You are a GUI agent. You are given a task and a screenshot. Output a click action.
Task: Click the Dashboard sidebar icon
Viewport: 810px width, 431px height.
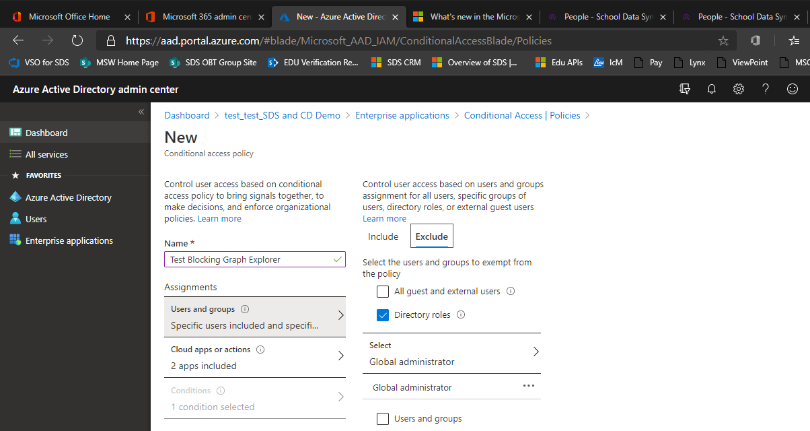point(15,132)
